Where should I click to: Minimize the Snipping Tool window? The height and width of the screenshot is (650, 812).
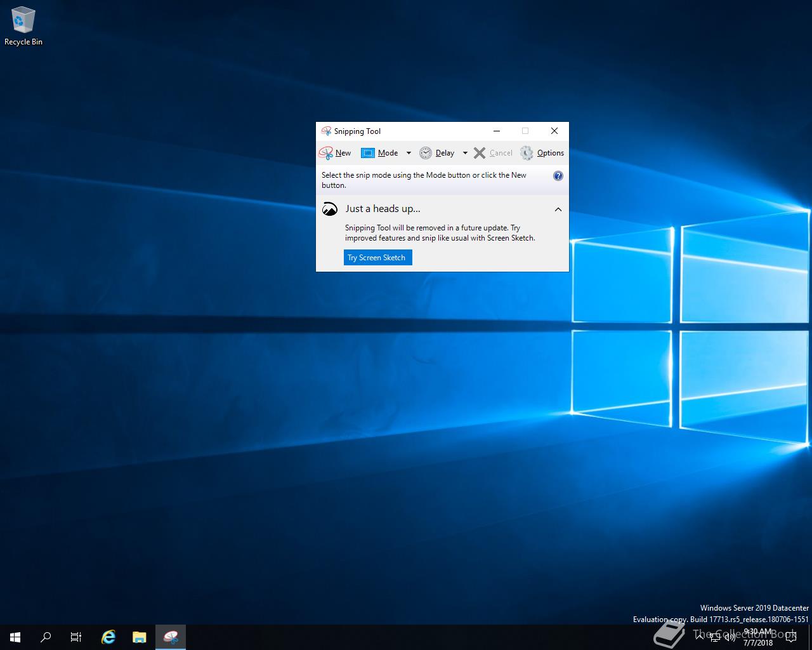497,131
